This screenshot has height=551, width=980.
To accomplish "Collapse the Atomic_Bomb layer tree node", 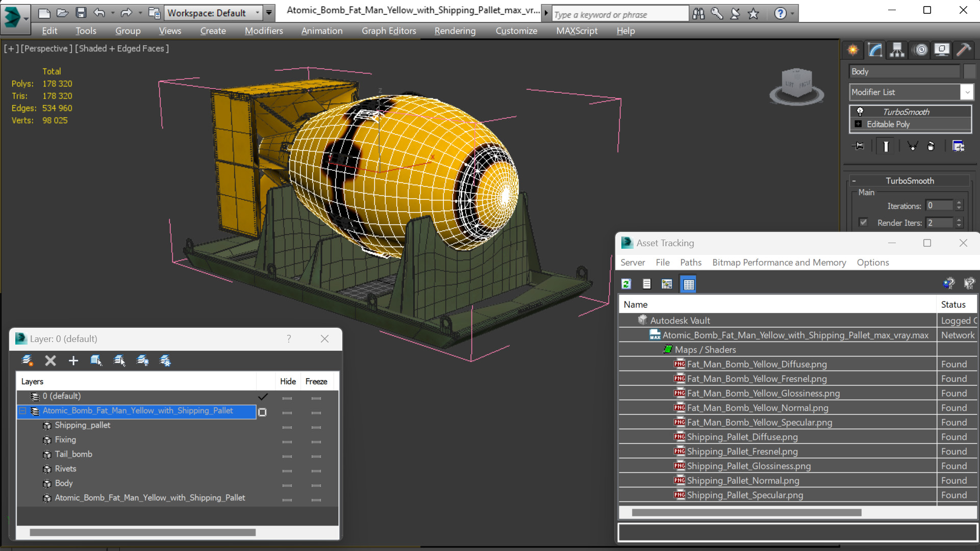I will (23, 411).
